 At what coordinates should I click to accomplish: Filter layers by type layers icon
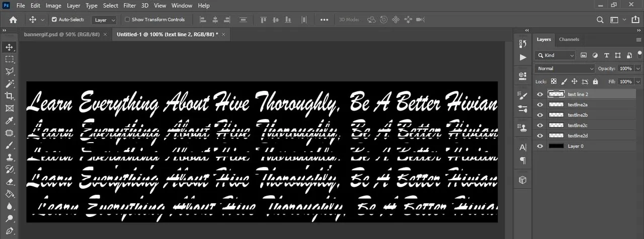(606, 55)
